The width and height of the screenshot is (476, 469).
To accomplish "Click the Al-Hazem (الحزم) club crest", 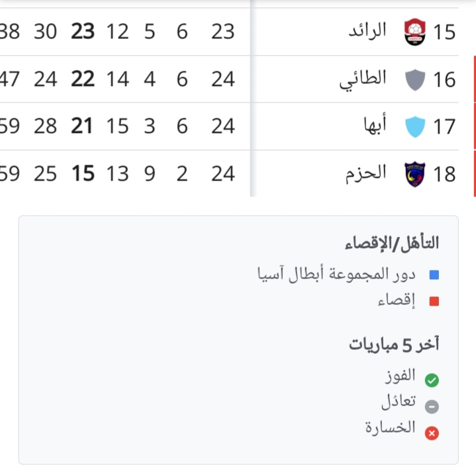I will pyautogui.click(x=415, y=174).
